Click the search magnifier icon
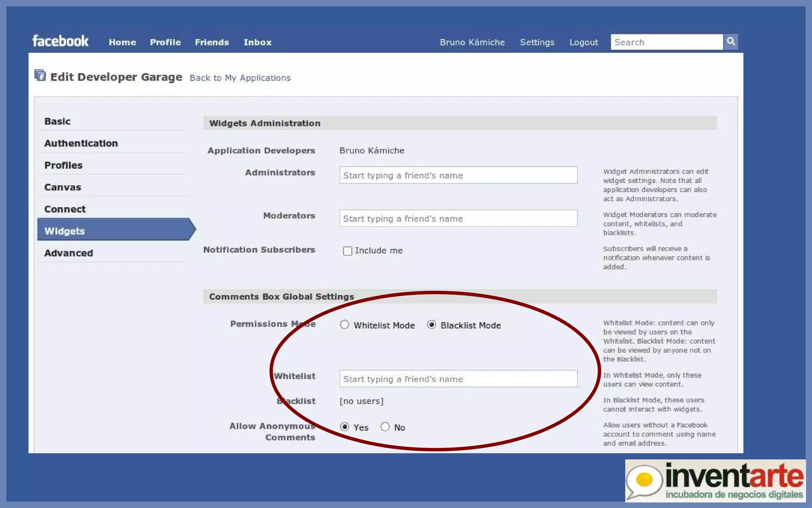Viewport: 812px width, 508px height. point(731,42)
